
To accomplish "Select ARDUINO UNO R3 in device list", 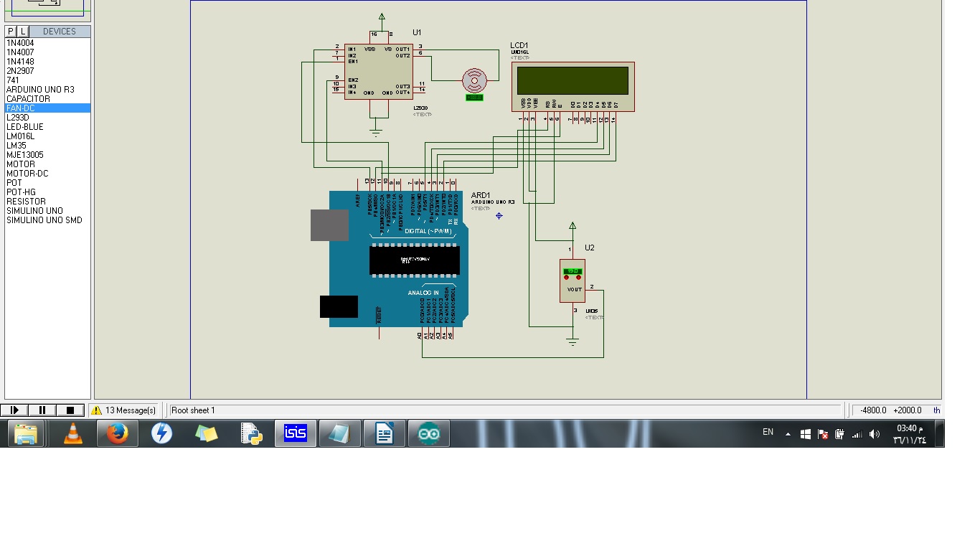I will coord(40,90).
